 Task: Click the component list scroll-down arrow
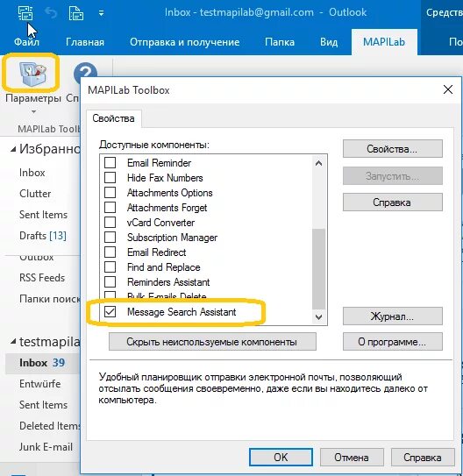(x=318, y=317)
